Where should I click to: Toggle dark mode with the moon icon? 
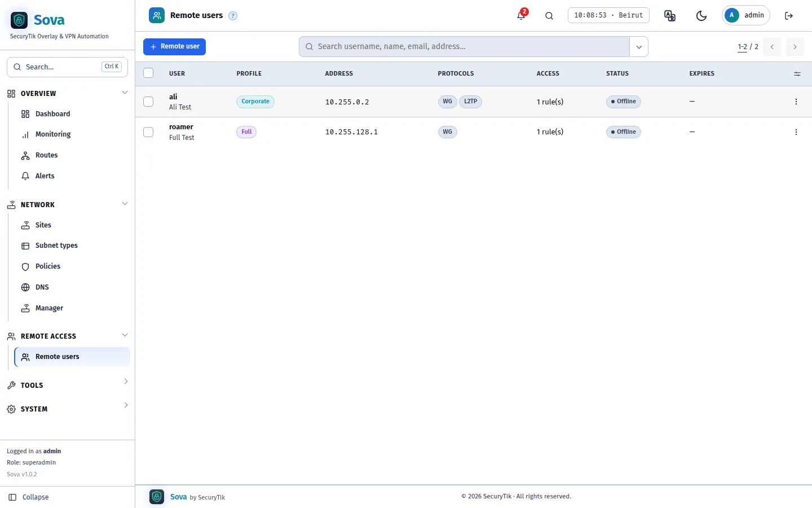coord(701,15)
